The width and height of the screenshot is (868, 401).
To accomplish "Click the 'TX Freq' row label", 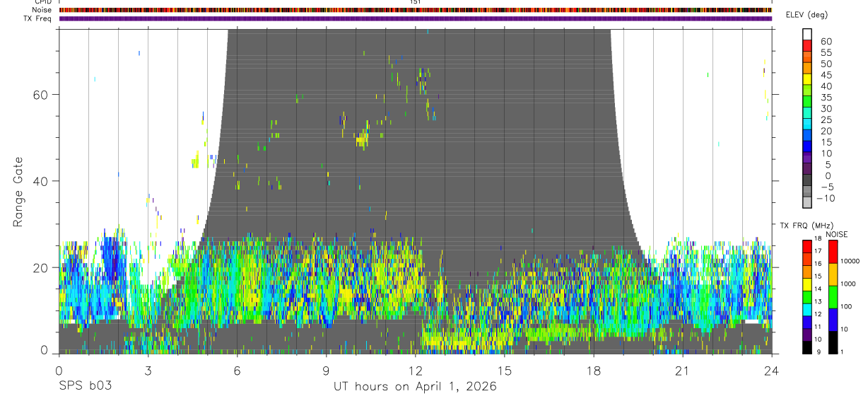I will [38, 18].
